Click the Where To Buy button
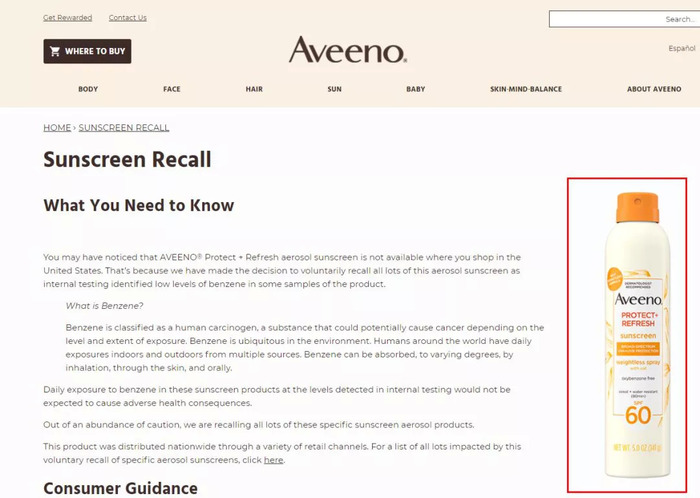Screen dimensions: 700x498 pyautogui.click(x=87, y=51)
